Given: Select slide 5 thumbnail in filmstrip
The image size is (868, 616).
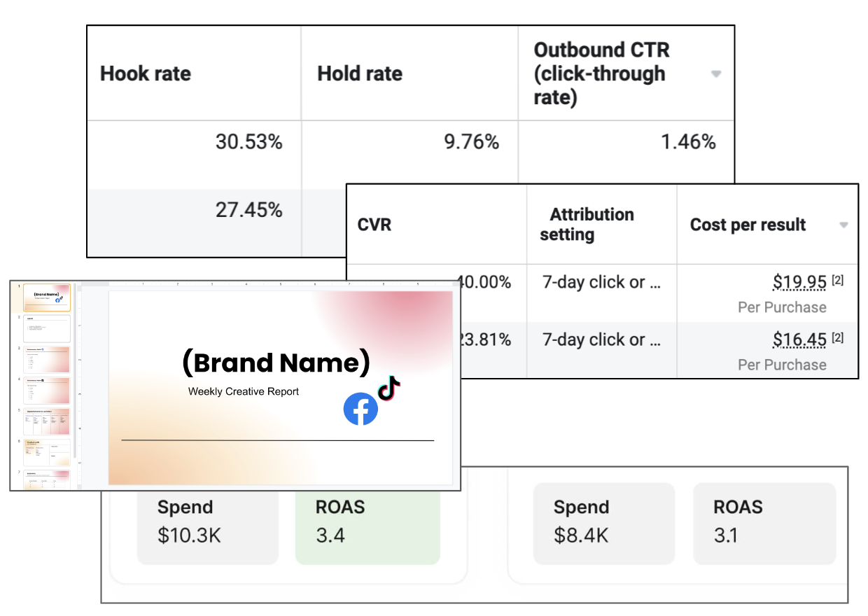Looking at the screenshot, I should 47,421.
